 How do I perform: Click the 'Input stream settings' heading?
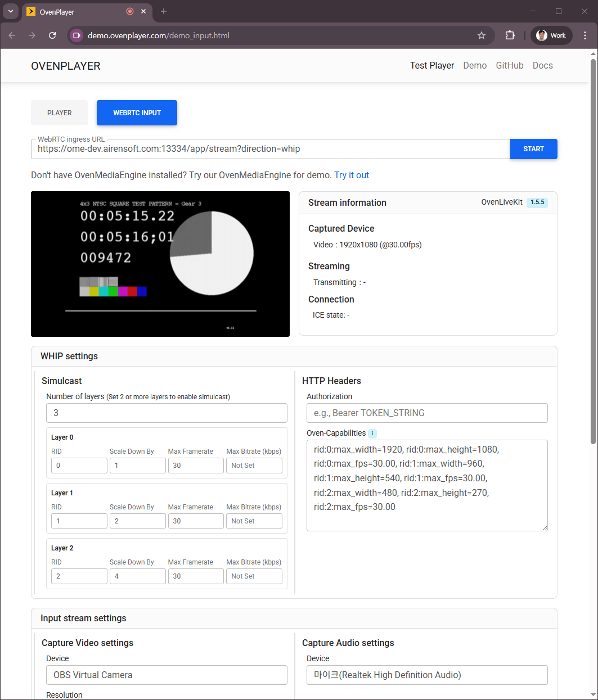pyautogui.click(x=83, y=618)
